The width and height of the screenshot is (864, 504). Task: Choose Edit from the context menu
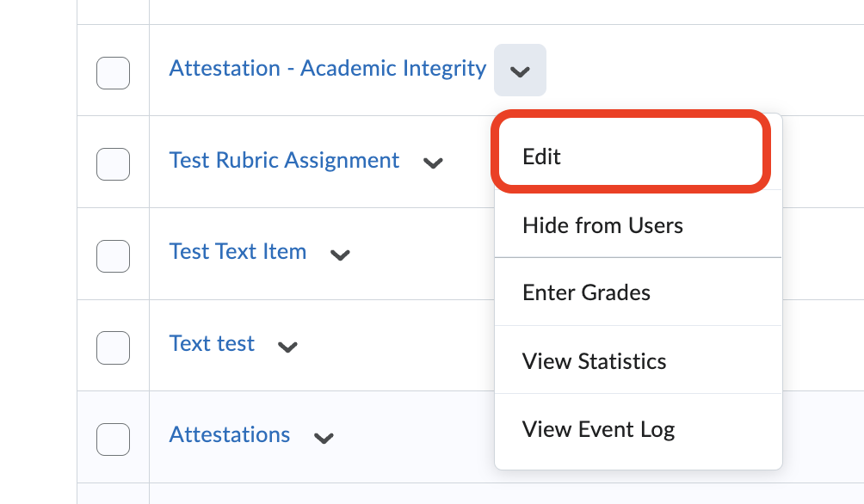[x=542, y=157]
